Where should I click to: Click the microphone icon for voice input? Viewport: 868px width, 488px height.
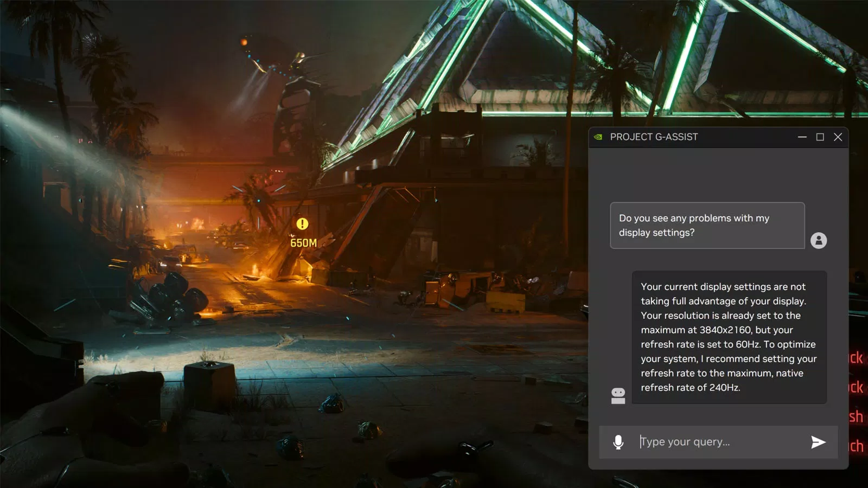pos(618,442)
